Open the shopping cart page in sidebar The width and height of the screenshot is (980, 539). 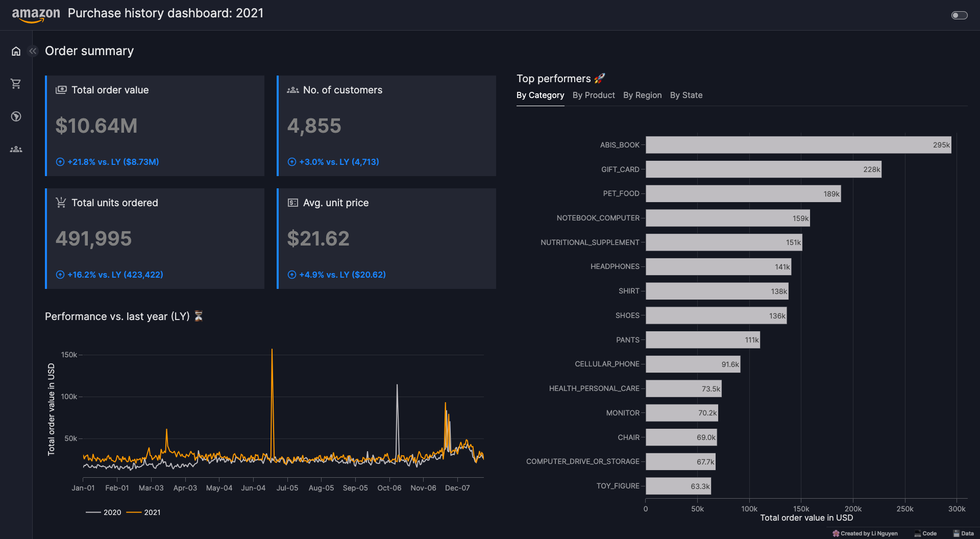click(x=16, y=84)
